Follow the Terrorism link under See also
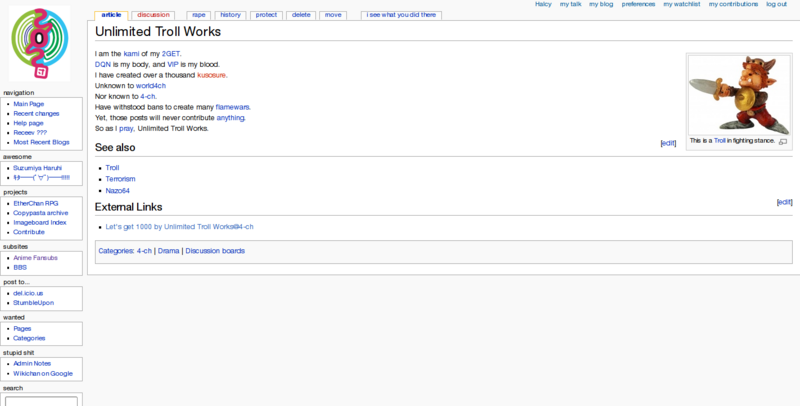The image size is (800, 406). point(120,178)
